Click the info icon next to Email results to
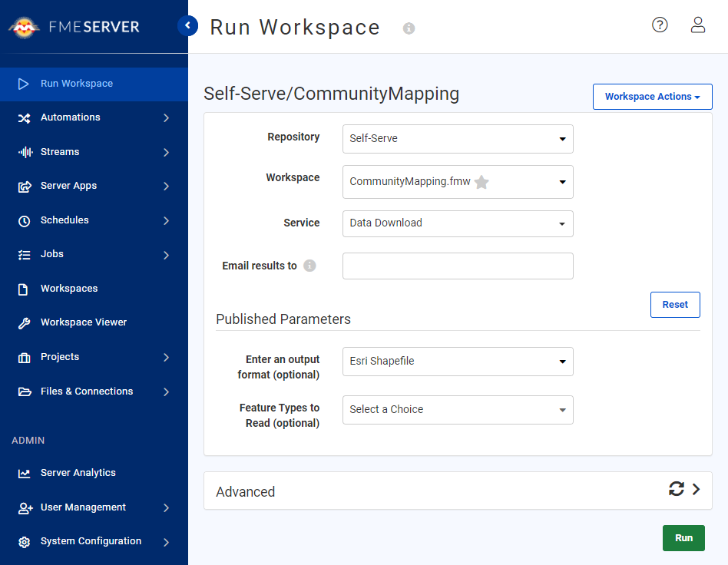 click(x=309, y=266)
